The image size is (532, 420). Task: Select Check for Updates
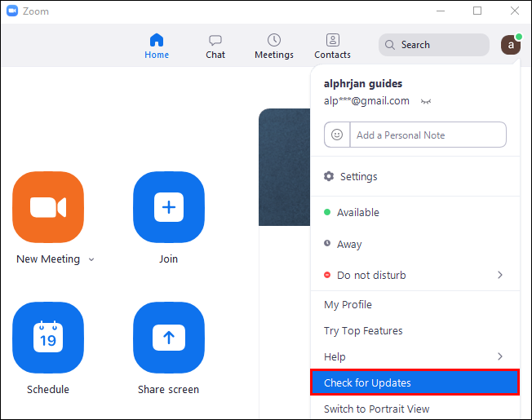415,382
